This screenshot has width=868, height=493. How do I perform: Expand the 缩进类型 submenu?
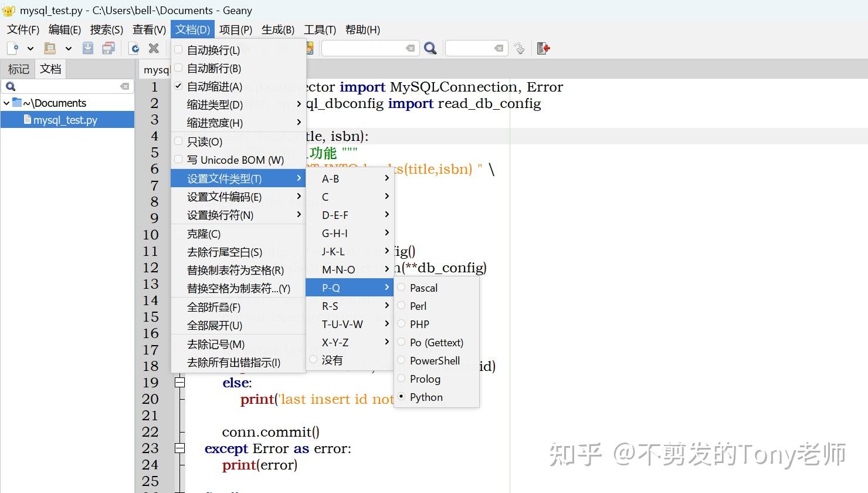pos(238,104)
